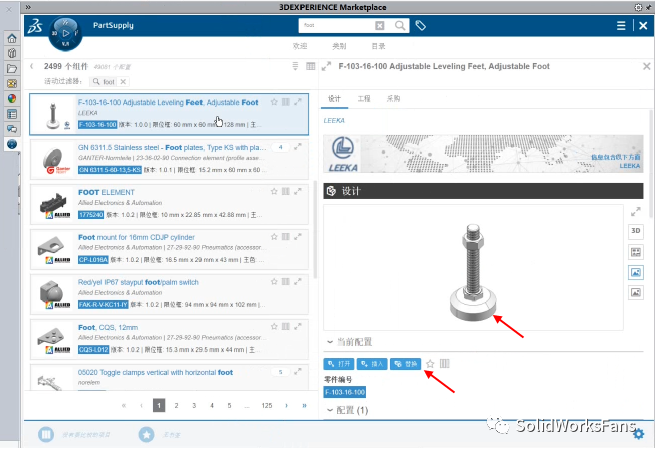Open compare items button in bottom bar
The image size is (656, 452).
coord(46,434)
